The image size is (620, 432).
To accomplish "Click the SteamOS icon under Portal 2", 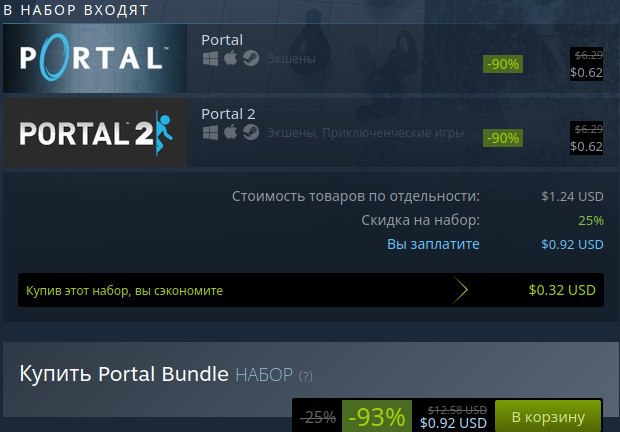I will coord(251,132).
